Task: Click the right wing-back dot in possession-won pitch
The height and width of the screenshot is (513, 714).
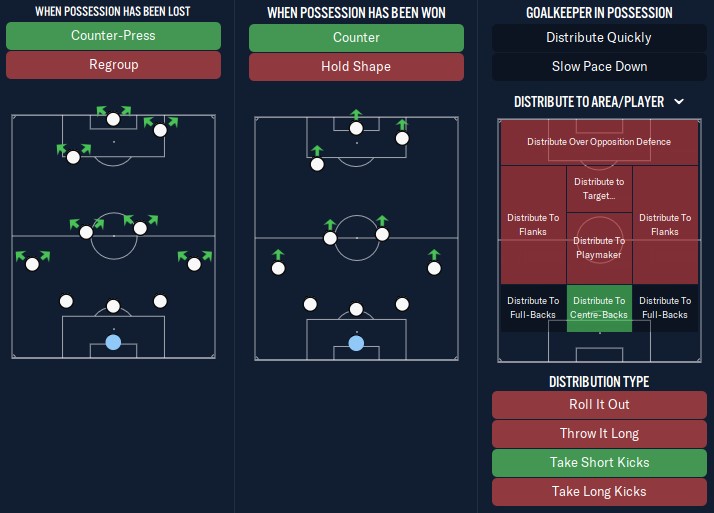Action: click(x=434, y=268)
